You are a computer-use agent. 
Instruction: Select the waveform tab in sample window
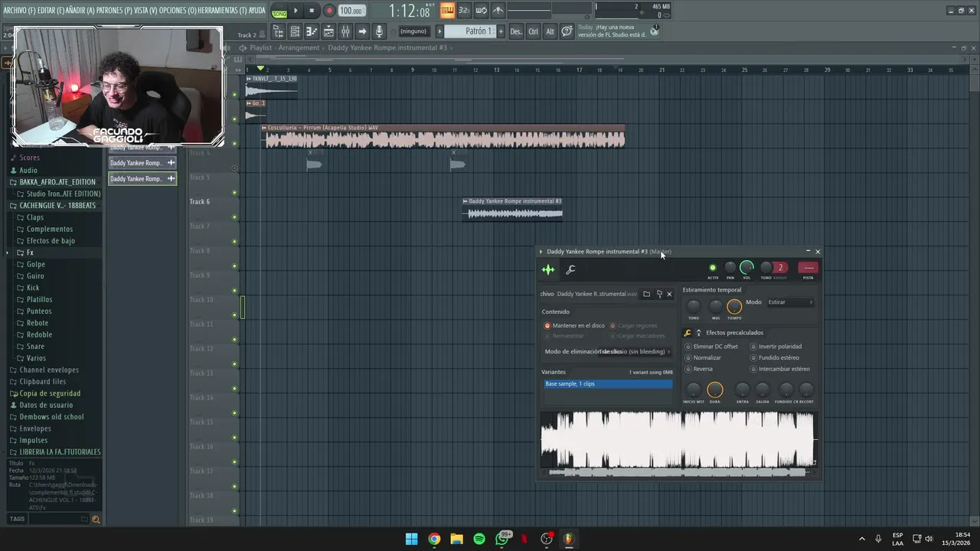[548, 269]
